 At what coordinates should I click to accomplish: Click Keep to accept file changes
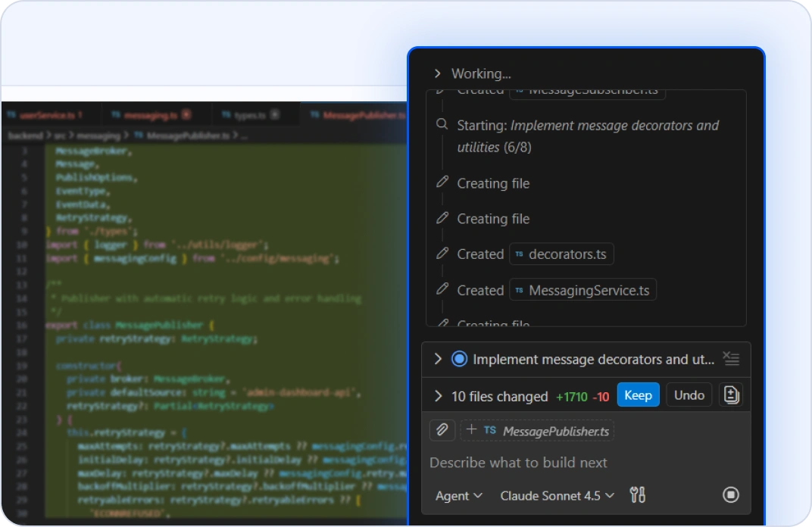(x=638, y=395)
